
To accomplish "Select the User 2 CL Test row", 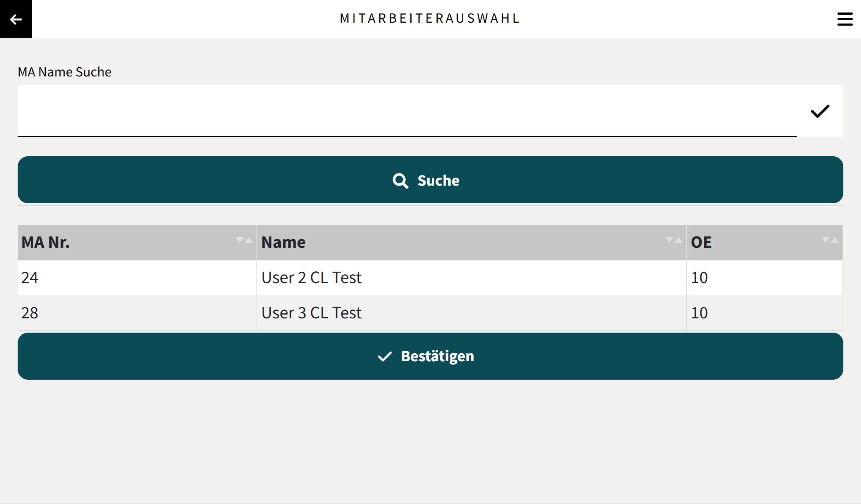I will tap(311, 278).
